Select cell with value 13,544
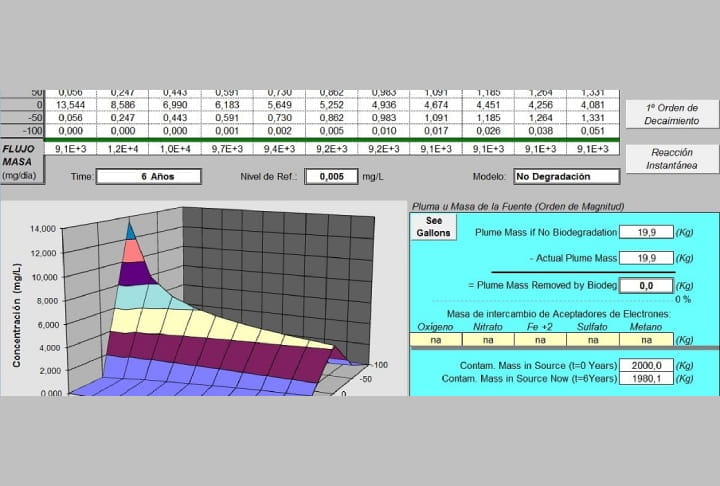The image size is (720, 486). [x=70, y=105]
